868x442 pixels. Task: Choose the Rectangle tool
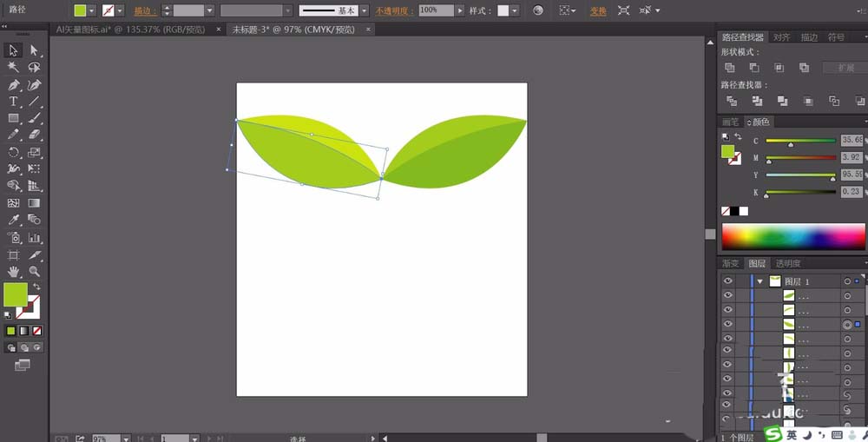tap(13, 118)
